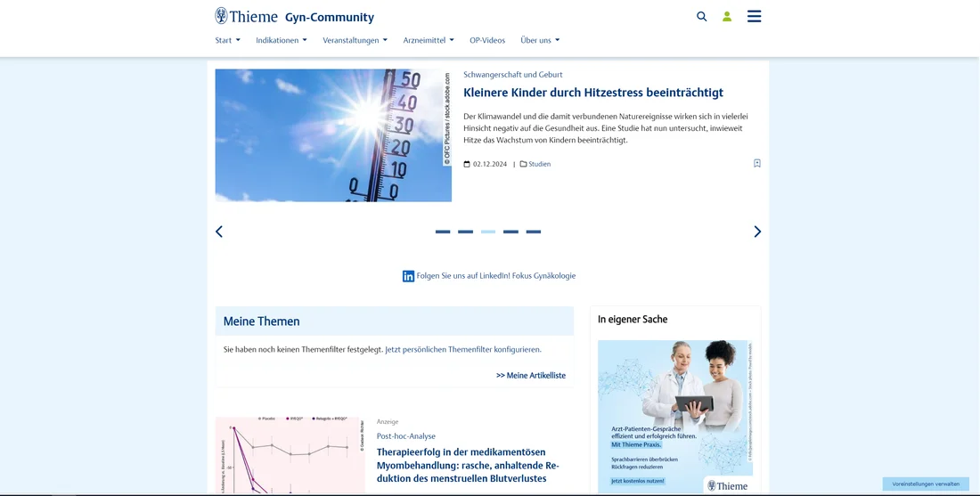Viewport: 980px width, 496px height.
Task: Open the search magnifier icon
Action: pyautogui.click(x=702, y=17)
